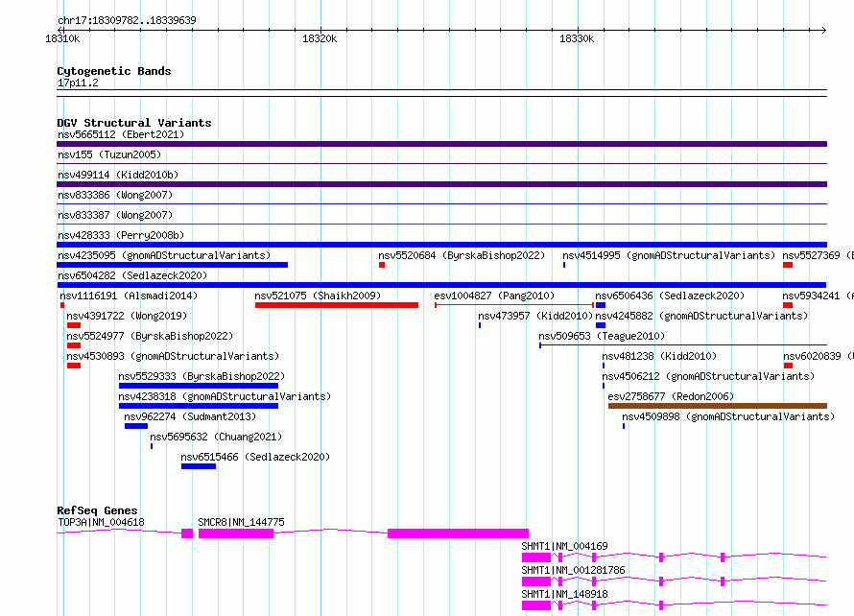The width and height of the screenshot is (854, 616).
Task: Select the blue bar under nsv5529333
Action: point(199,386)
